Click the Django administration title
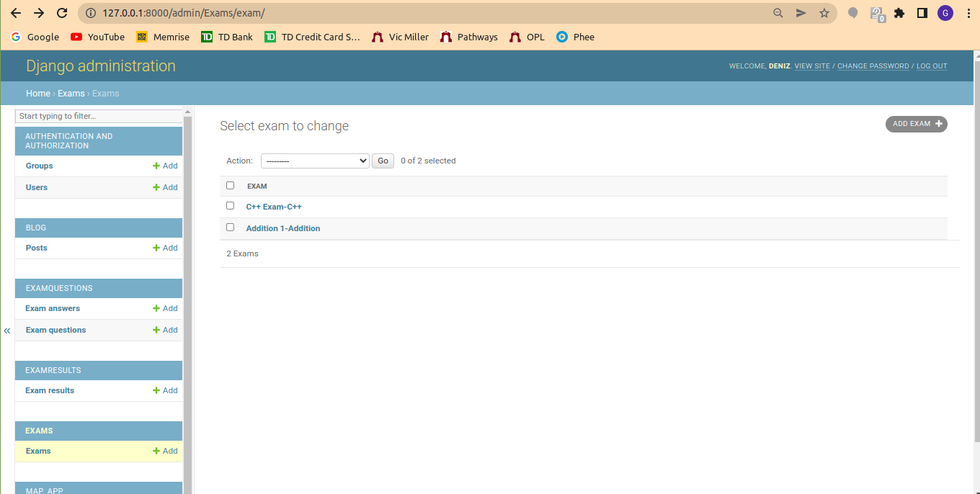The image size is (980, 494). click(x=101, y=66)
